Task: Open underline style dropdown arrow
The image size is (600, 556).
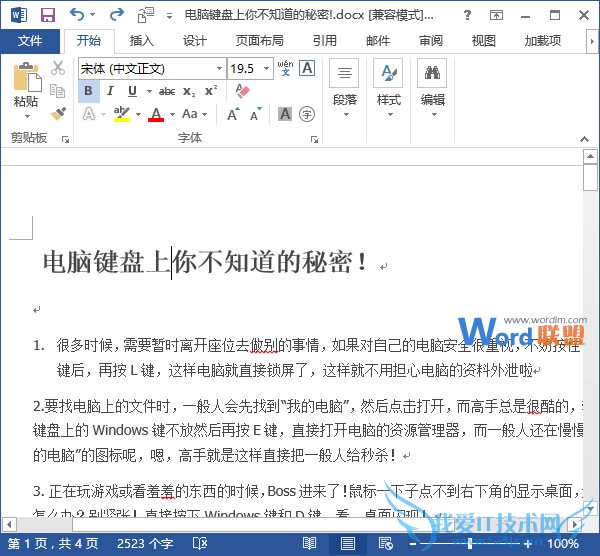Action: [x=149, y=91]
